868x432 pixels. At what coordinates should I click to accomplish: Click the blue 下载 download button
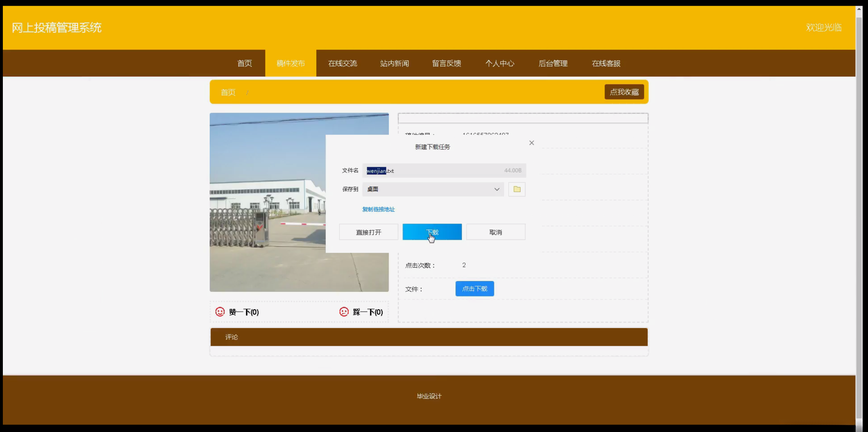click(x=432, y=232)
